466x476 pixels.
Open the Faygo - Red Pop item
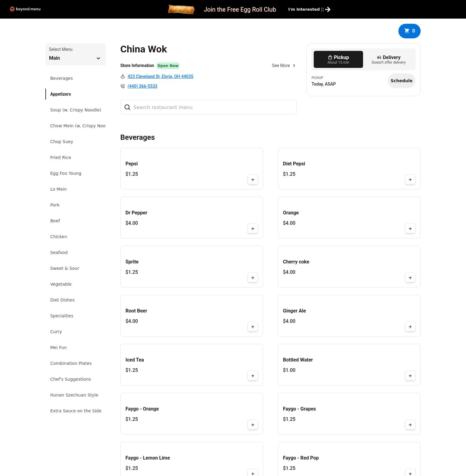(x=349, y=459)
